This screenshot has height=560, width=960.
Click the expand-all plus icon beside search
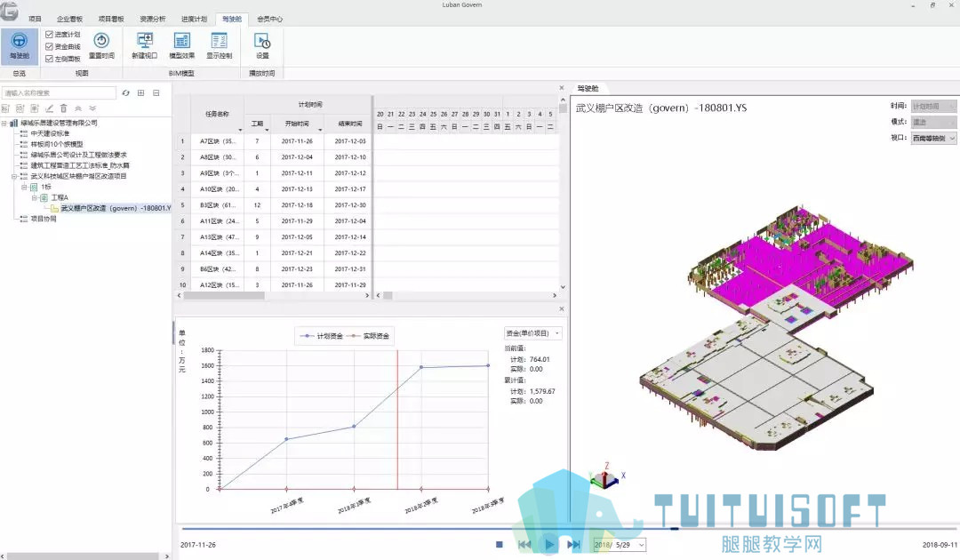tap(140, 93)
